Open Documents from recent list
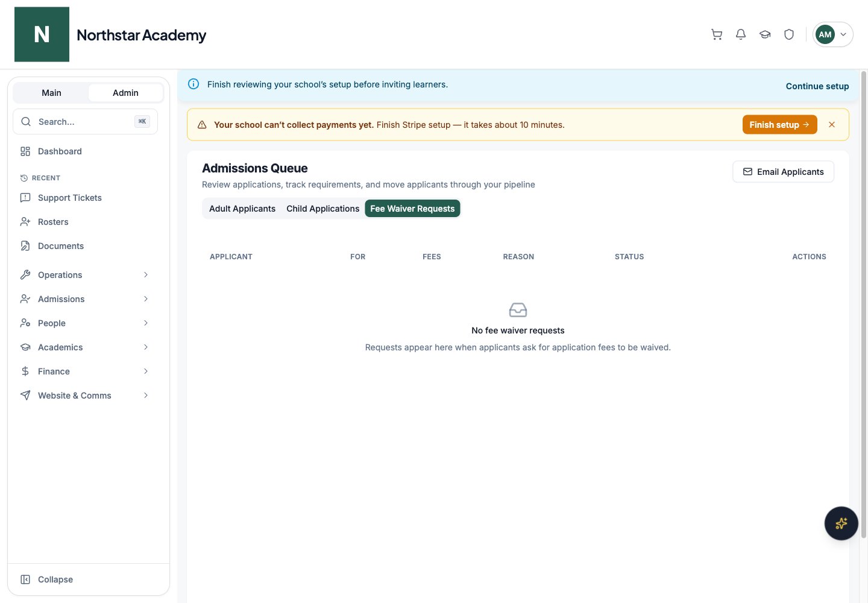Viewport: 868px width, 603px height. tap(85, 246)
